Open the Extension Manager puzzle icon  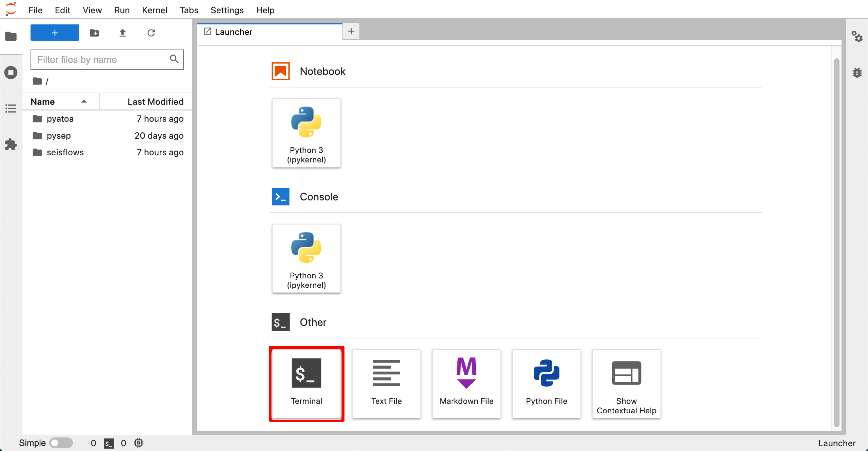pos(11,144)
